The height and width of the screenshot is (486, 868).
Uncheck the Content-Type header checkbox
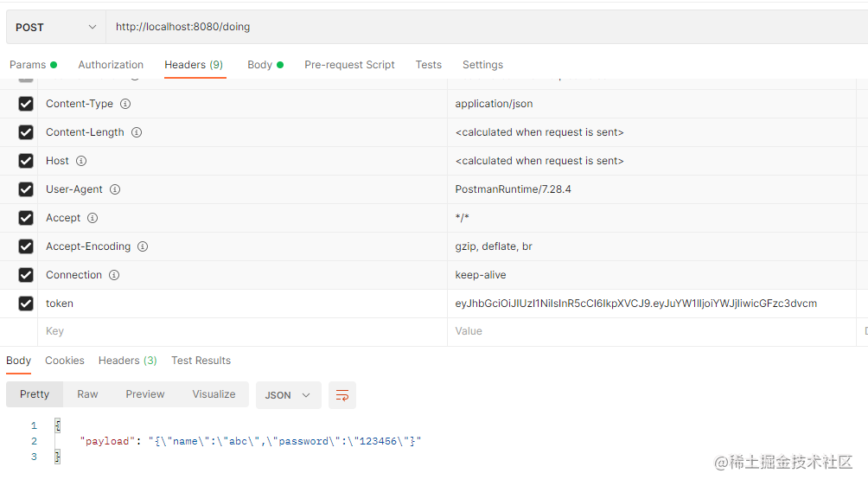point(26,104)
